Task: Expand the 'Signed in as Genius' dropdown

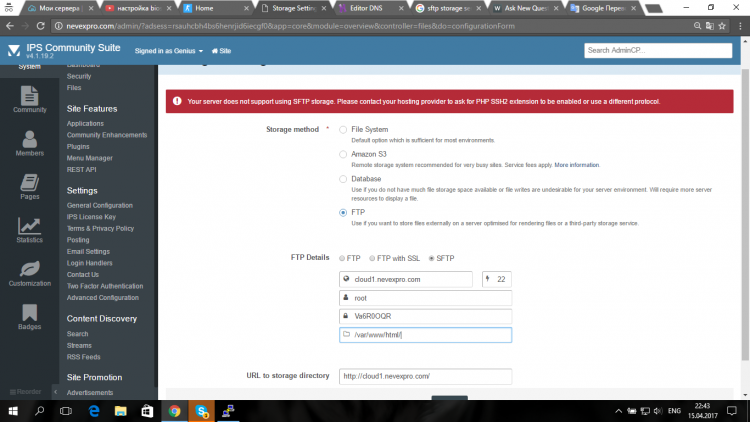Action: [x=168, y=50]
